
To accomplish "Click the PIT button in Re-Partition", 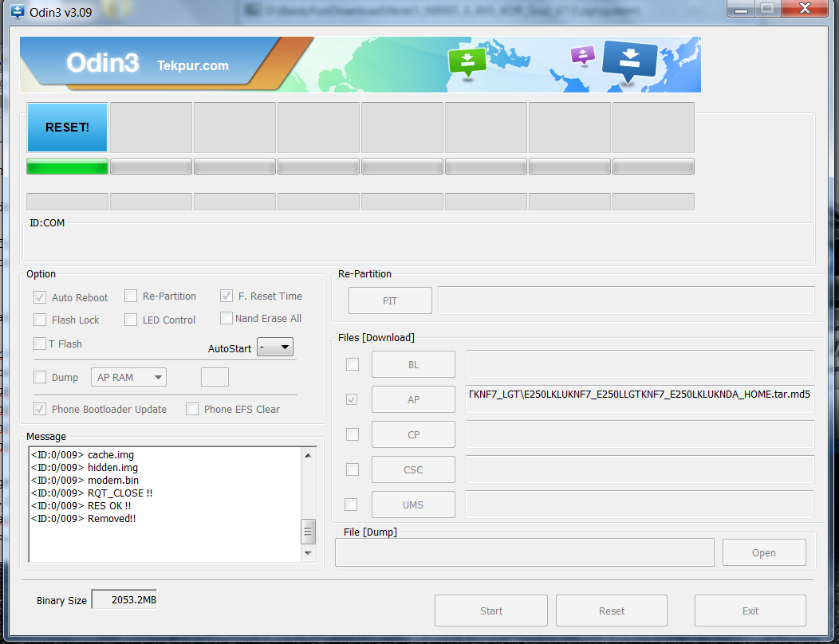I will click(x=390, y=300).
